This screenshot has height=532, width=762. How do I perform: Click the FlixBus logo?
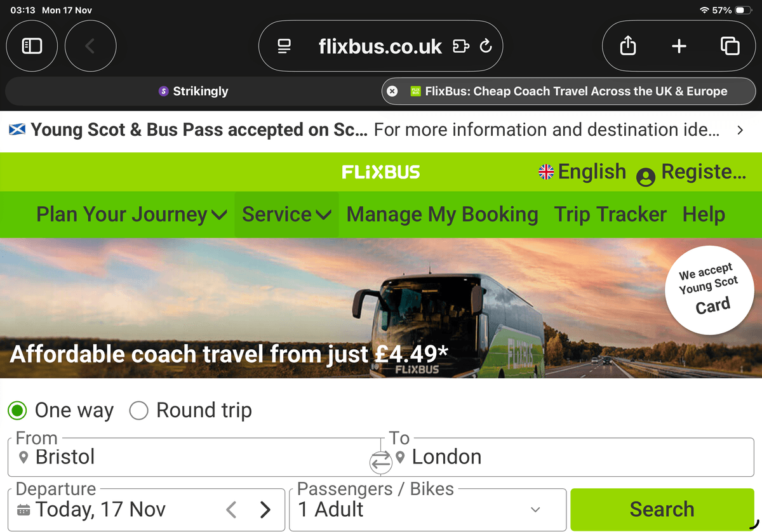380,172
